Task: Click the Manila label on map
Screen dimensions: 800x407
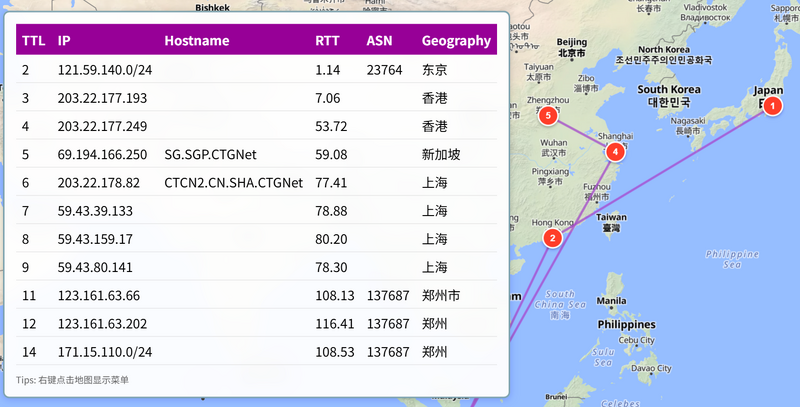Action: pyautogui.click(x=611, y=301)
